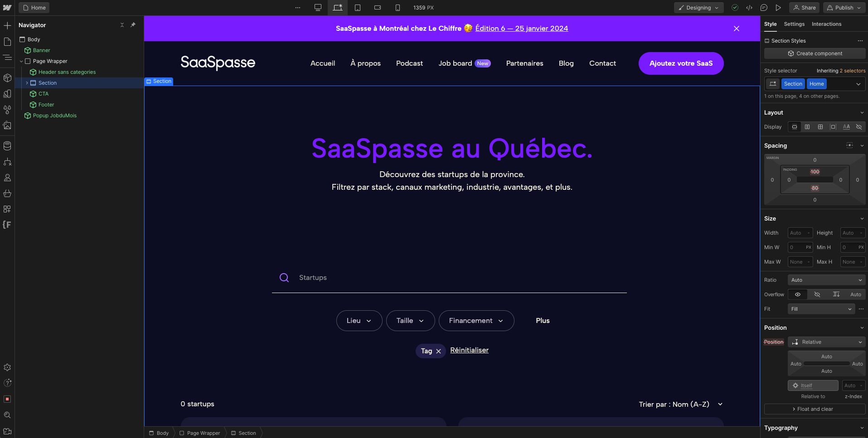868x438 pixels.
Task: Open the code export icon
Action: coord(749,8)
